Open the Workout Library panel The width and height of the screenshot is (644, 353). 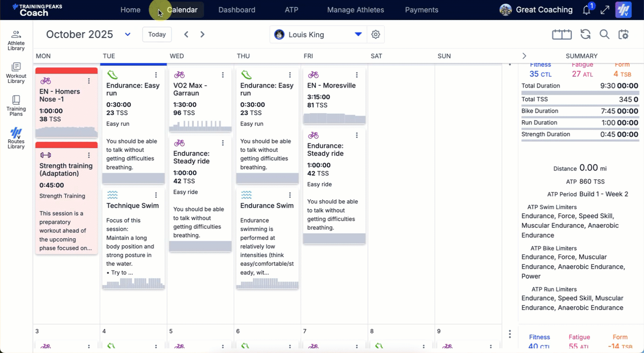[x=16, y=73]
